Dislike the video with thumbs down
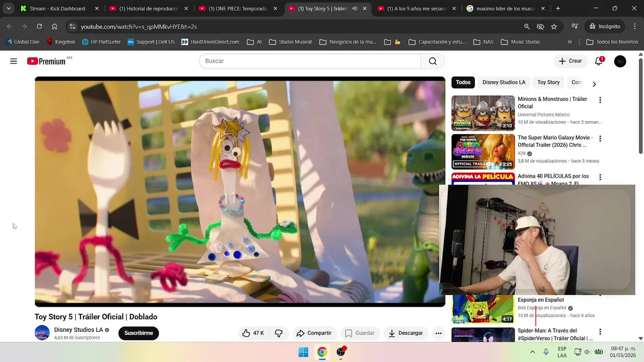This screenshot has height=362, width=644. click(279, 333)
